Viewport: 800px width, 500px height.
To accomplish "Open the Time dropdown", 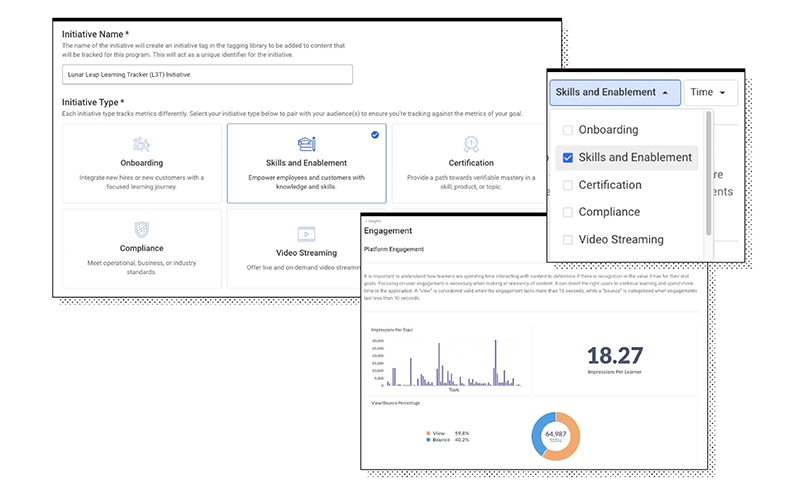I will tap(711, 92).
